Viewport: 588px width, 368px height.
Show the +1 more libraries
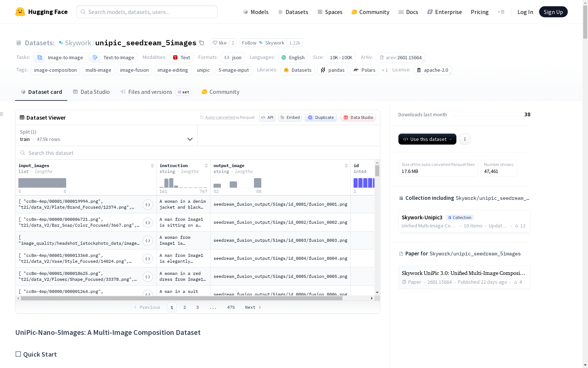385,70
